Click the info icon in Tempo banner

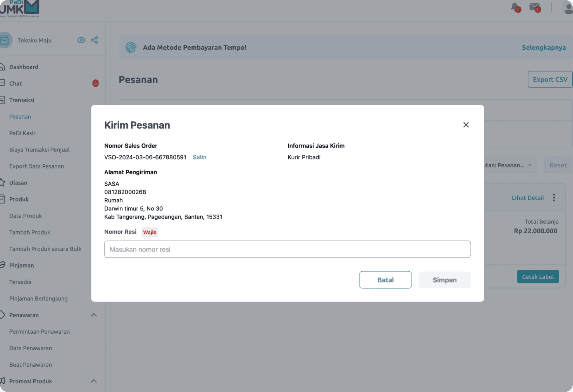[131, 47]
